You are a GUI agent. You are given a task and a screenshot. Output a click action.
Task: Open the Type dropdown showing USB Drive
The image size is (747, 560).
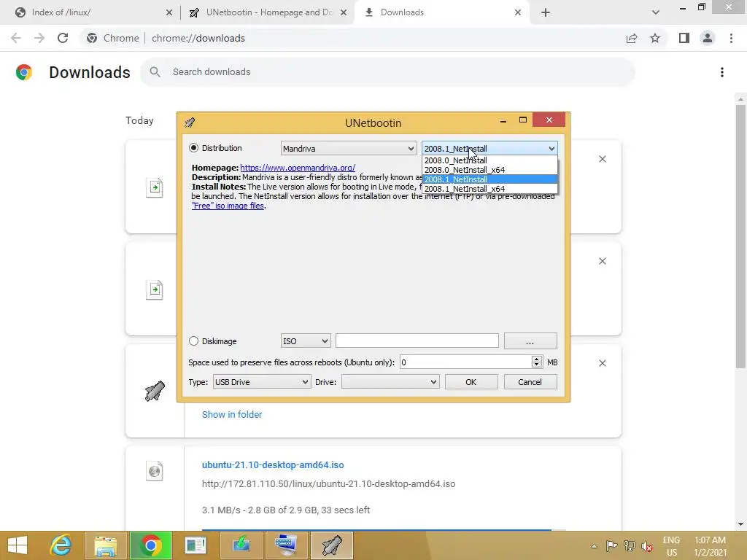click(262, 382)
